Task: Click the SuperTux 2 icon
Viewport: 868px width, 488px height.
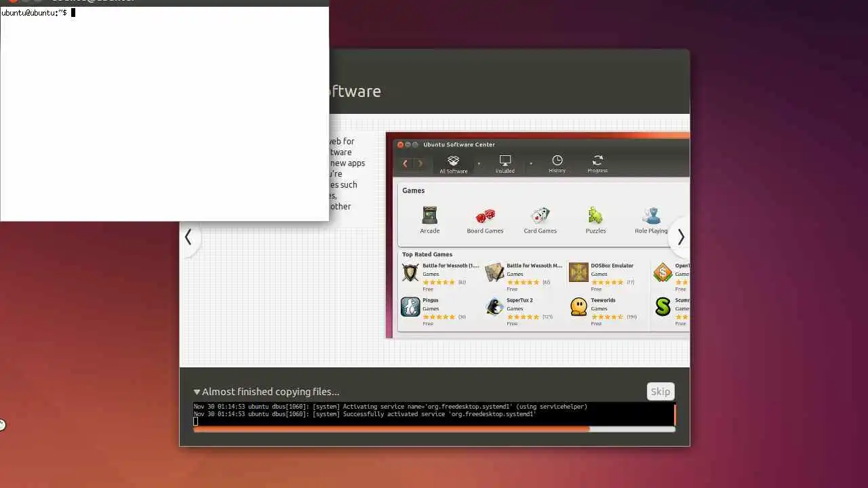Action: coord(494,307)
